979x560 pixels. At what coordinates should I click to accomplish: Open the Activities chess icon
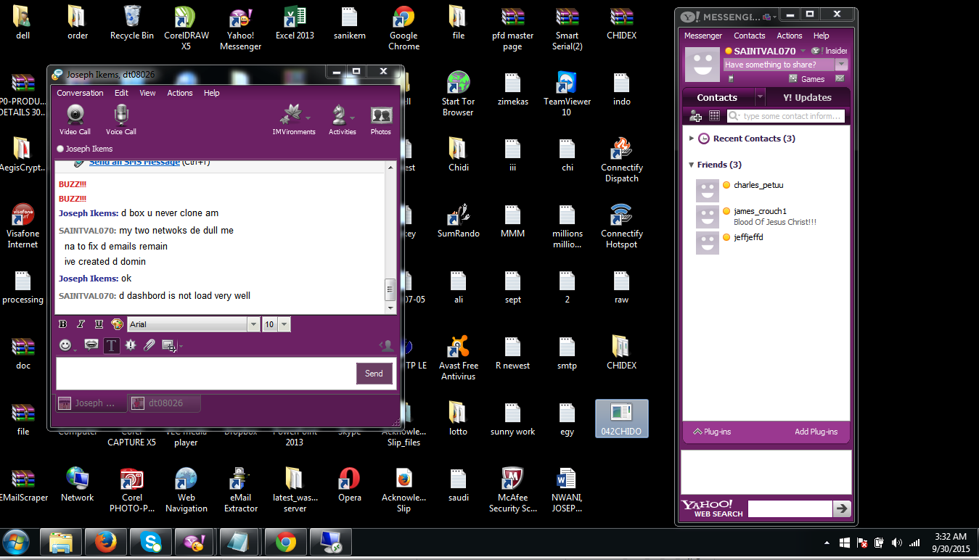coord(342,120)
